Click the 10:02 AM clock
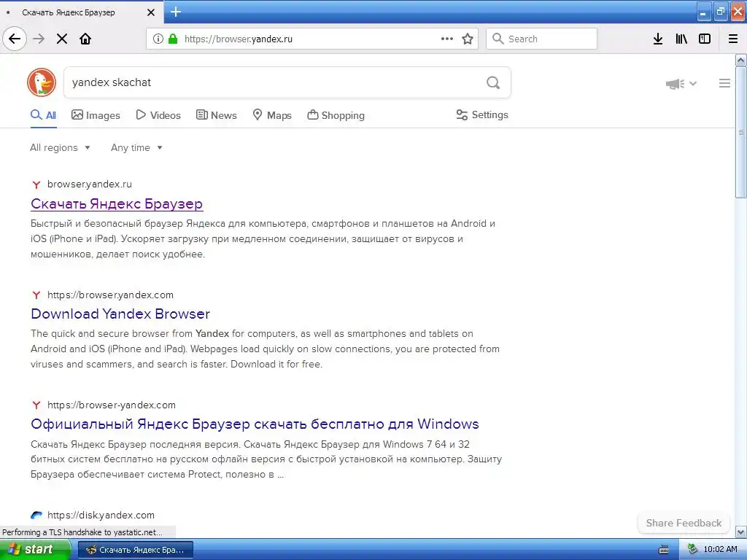Screen dimensions: 747x560 [720, 550]
